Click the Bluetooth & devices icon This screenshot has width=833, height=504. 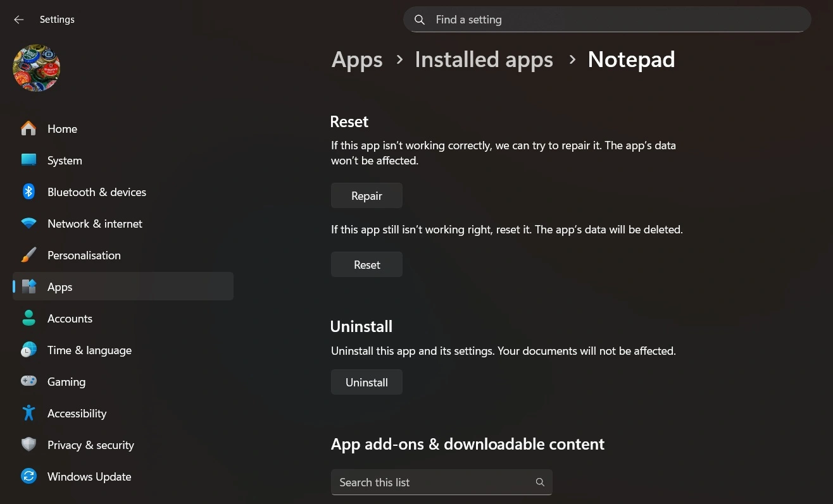point(28,192)
